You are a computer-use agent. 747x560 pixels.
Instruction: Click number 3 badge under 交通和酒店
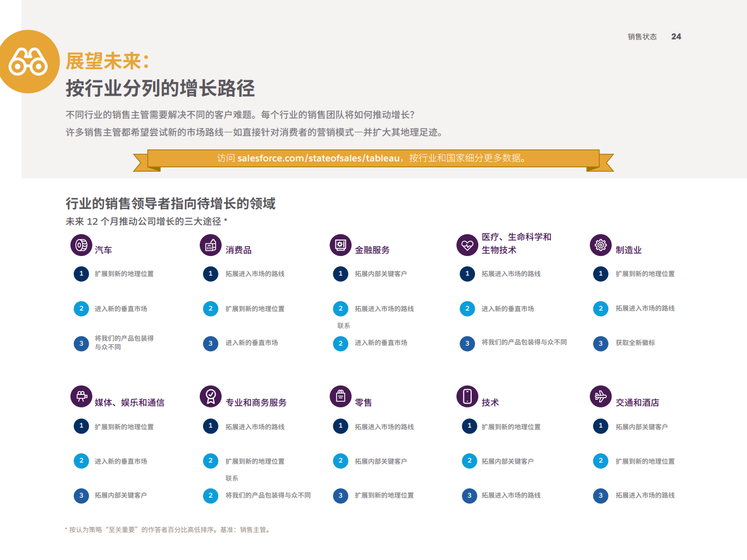(x=600, y=495)
